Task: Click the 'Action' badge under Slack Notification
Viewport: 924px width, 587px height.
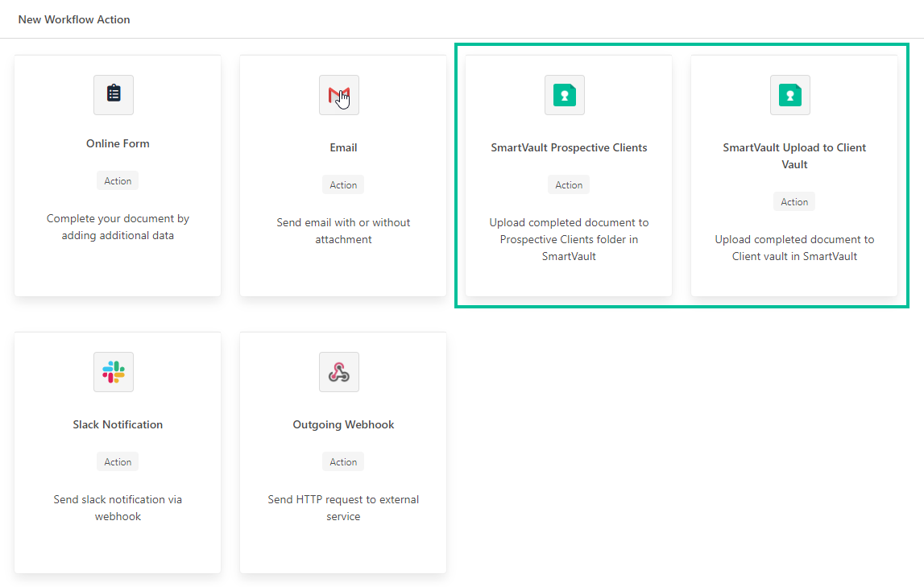Action: (x=118, y=461)
